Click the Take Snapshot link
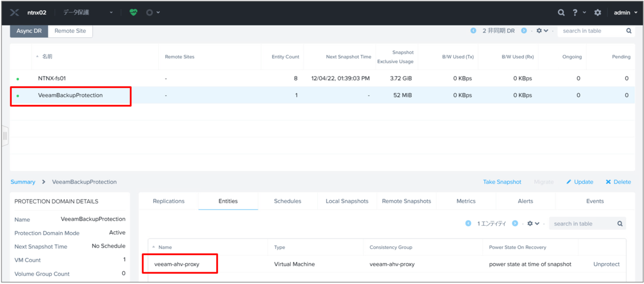Image resolution: width=644 pixels, height=284 pixels. pyautogui.click(x=502, y=182)
